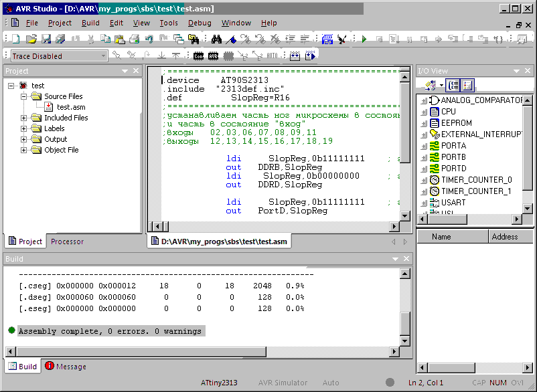Open the Build panel menu arrow

pyautogui.click(x=395, y=259)
